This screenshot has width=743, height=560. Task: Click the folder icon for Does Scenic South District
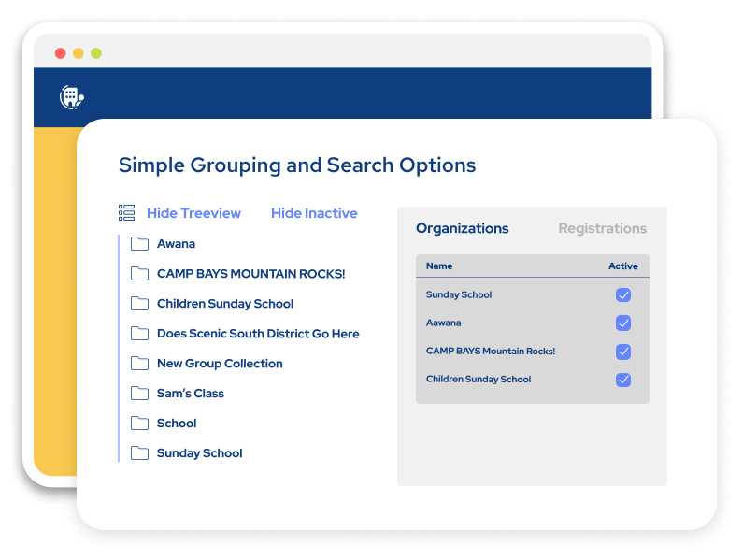[x=139, y=334]
